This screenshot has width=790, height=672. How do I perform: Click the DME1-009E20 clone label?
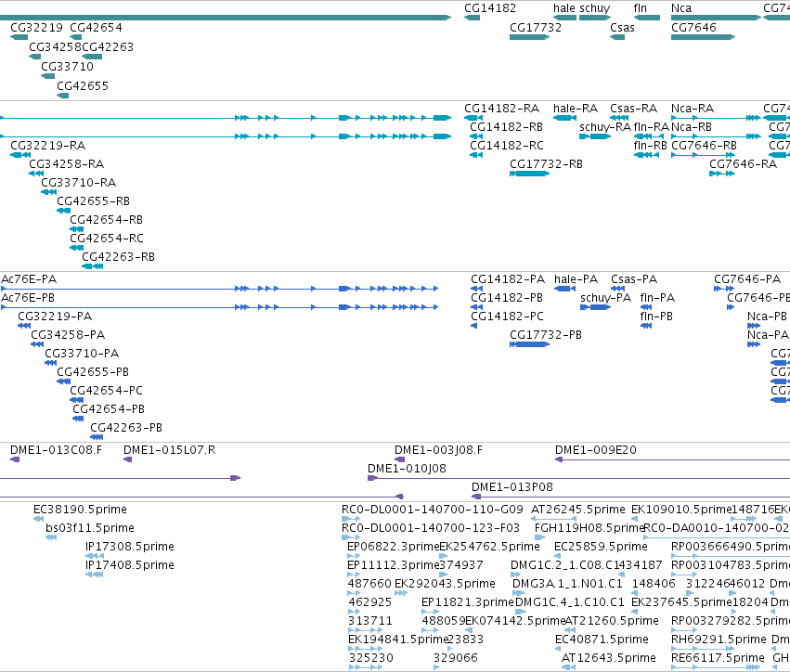pyautogui.click(x=596, y=450)
